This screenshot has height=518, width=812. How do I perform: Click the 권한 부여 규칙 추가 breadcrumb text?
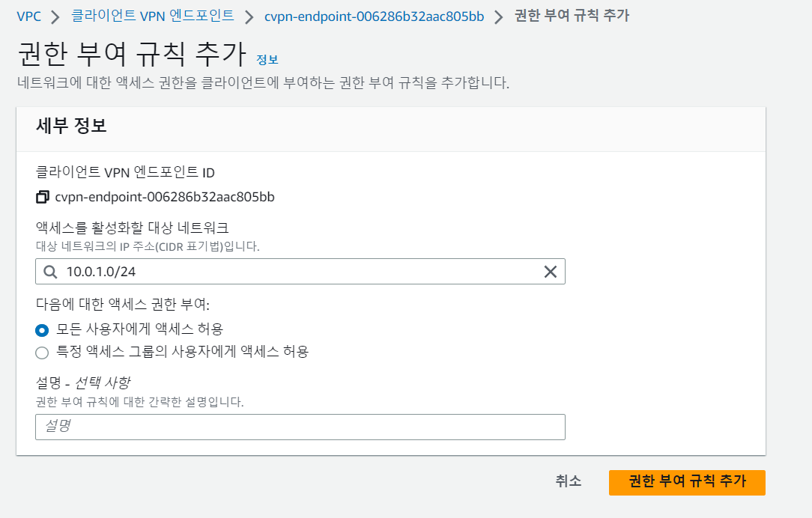coord(572,16)
